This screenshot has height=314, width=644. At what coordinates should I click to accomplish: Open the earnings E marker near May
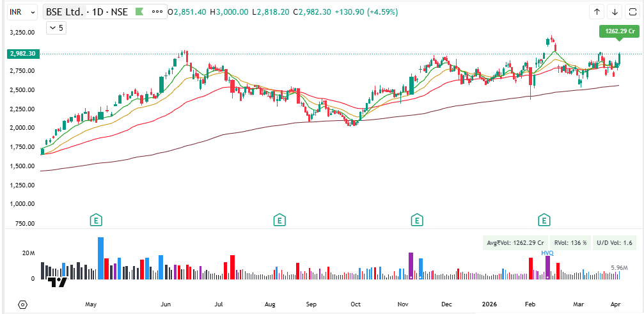point(96,221)
